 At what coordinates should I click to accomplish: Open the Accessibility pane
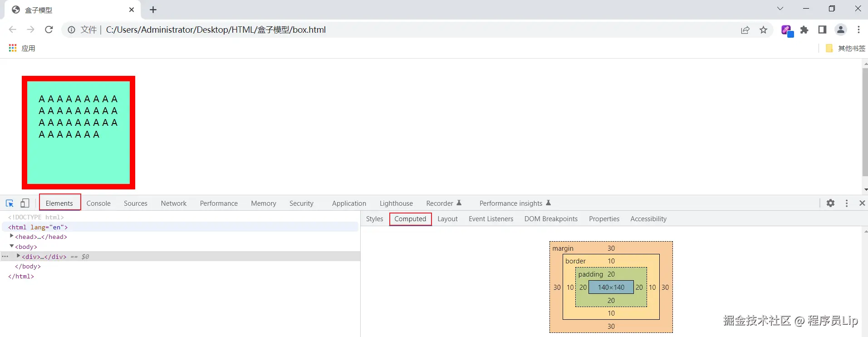coord(648,218)
